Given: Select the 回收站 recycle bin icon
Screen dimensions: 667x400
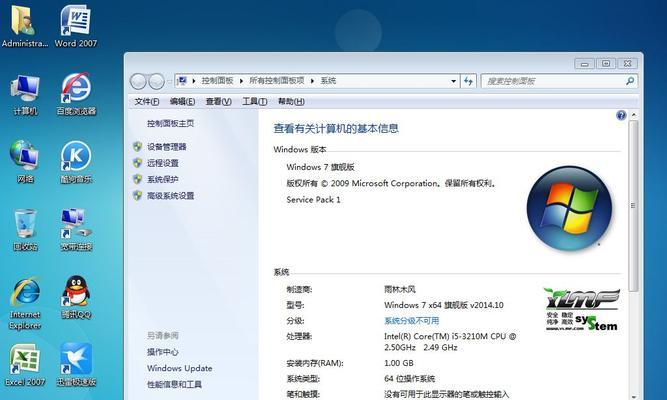Looking at the screenshot, I should click(x=25, y=230).
